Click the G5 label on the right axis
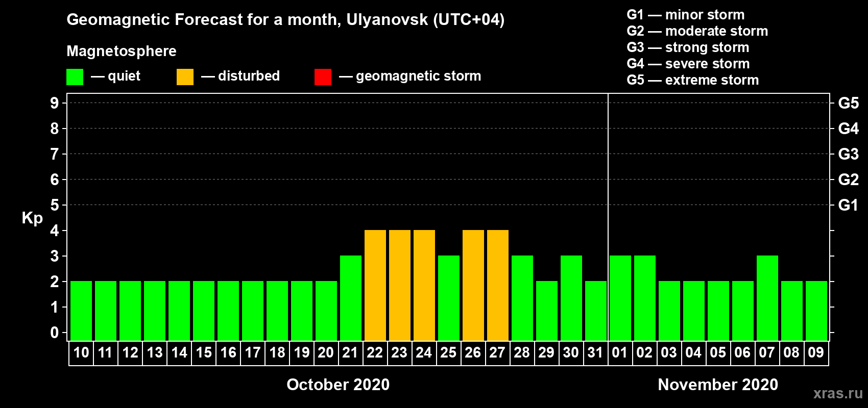 click(849, 103)
